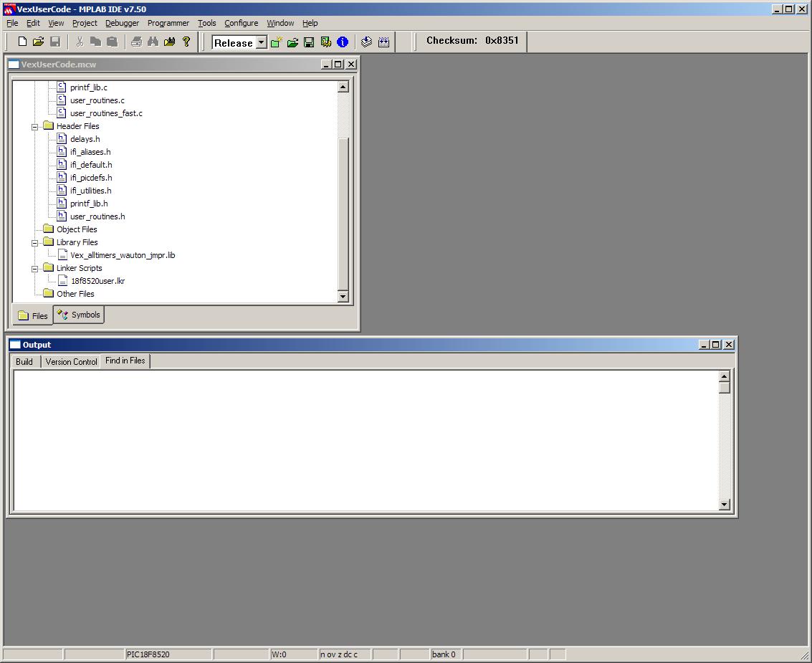The image size is (812, 663).
Task: Collapse the Library Files tree node
Action: [x=35, y=242]
